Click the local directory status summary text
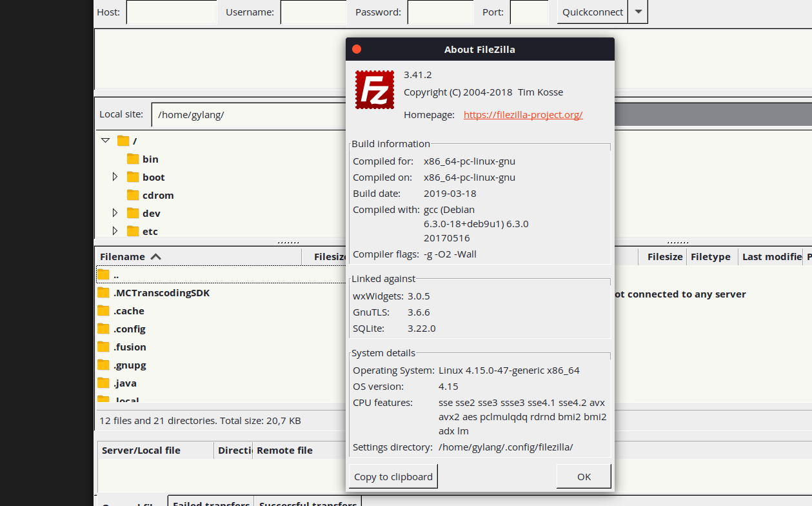812x506 pixels. pyautogui.click(x=200, y=421)
